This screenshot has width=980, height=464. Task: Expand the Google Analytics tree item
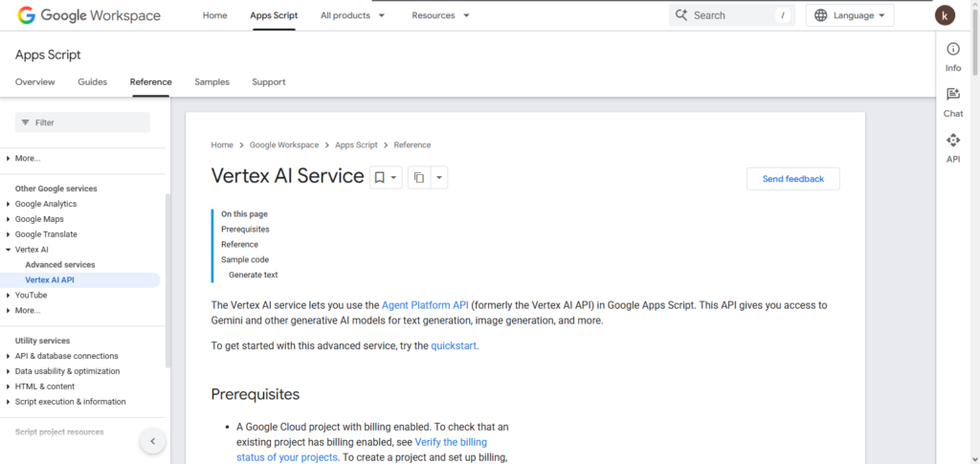[8, 204]
